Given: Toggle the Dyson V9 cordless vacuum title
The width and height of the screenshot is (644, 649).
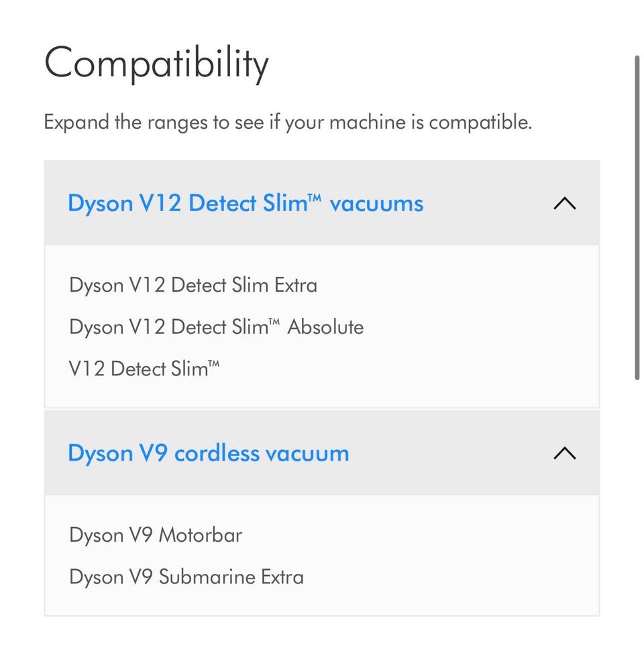Looking at the screenshot, I should [x=208, y=453].
